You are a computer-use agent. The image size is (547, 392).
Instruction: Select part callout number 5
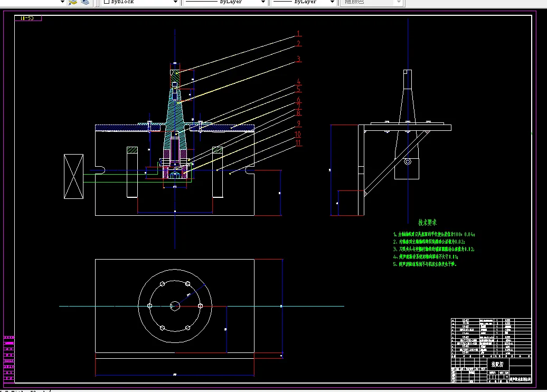pos(299,89)
